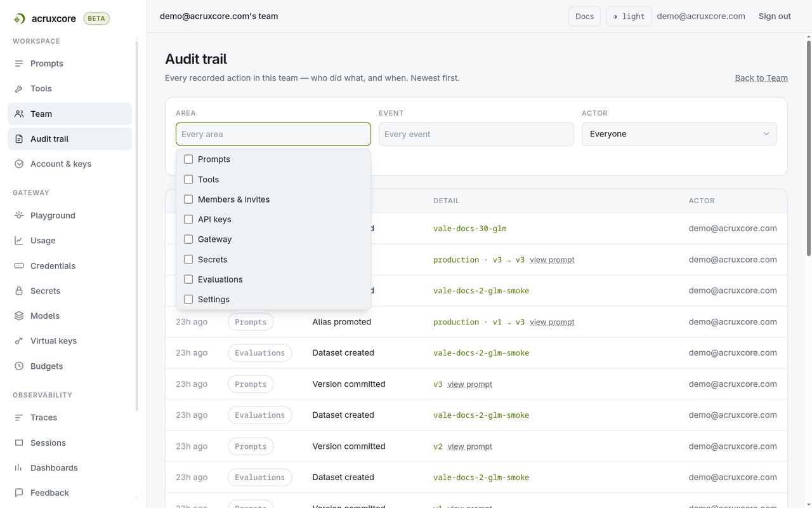Click the Virtual keys icon
The width and height of the screenshot is (812, 508).
(x=19, y=341)
